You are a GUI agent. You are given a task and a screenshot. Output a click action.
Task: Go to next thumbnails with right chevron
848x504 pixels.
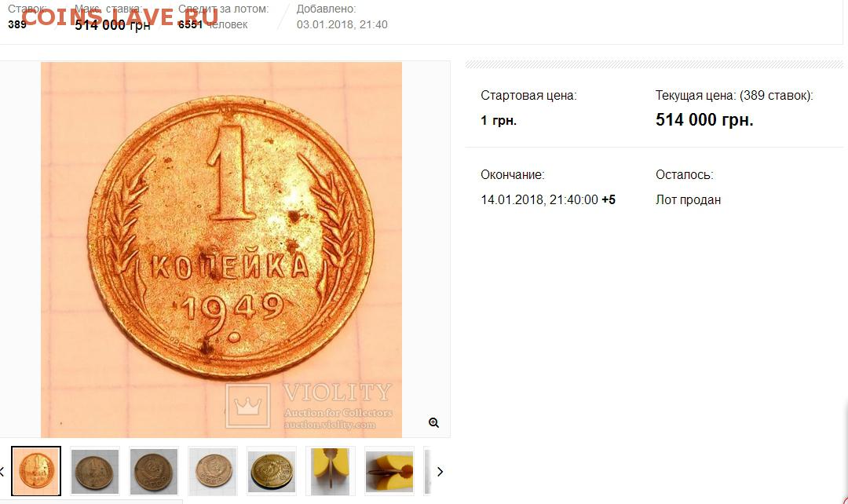coord(440,472)
